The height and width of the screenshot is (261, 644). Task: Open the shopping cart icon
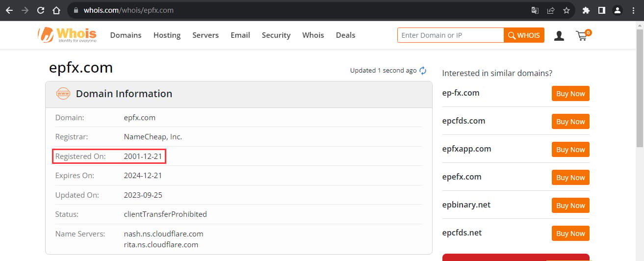coord(583,35)
